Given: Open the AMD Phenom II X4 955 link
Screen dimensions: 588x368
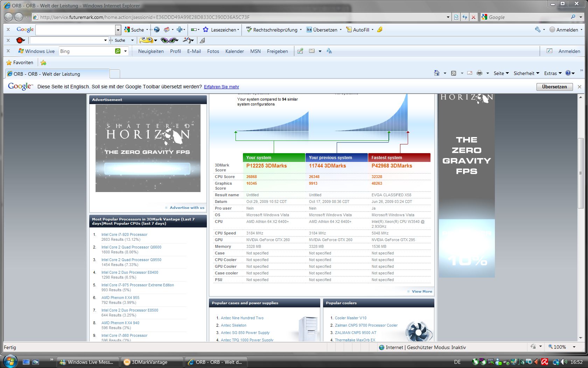Looking at the screenshot, I should 120,298.
